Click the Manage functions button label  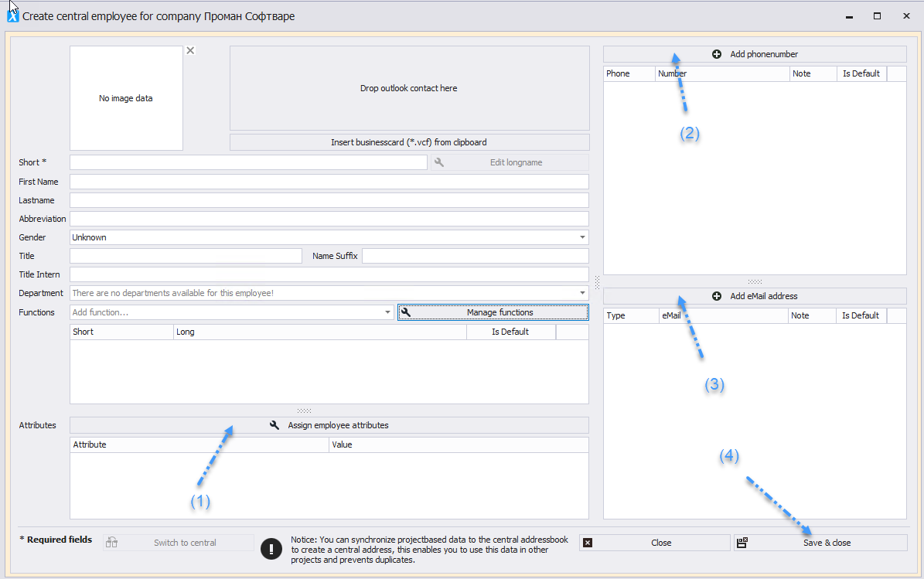[500, 312]
